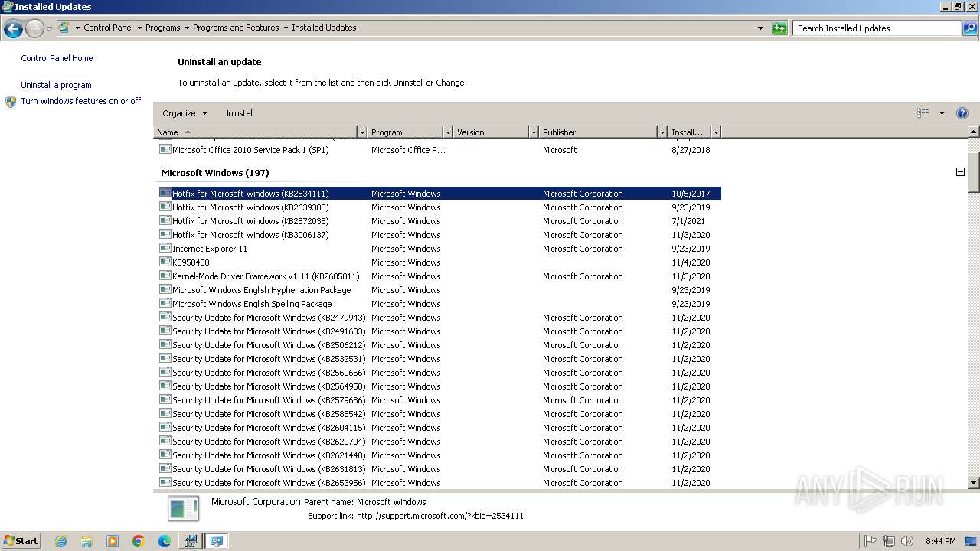This screenshot has height=551, width=980.
Task: Select Security Update KB2564958
Action: pyautogui.click(x=439, y=386)
